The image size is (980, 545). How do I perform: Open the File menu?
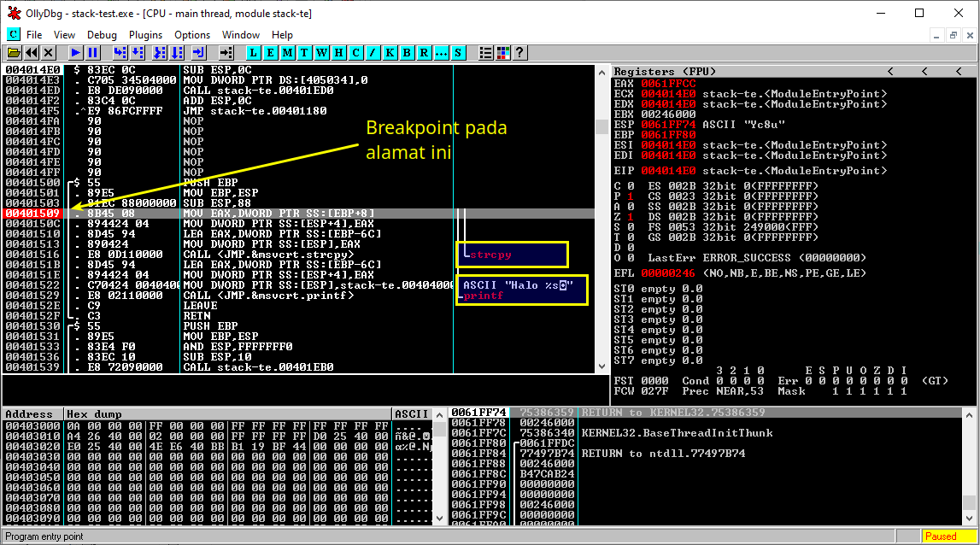(x=34, y=35)
